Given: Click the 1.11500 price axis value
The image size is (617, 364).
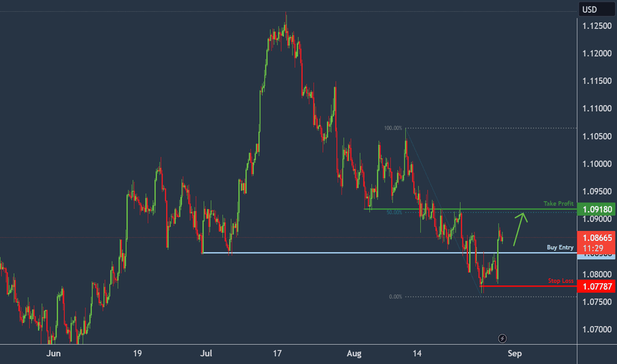Looking at the screenshot, I should 597,81.
